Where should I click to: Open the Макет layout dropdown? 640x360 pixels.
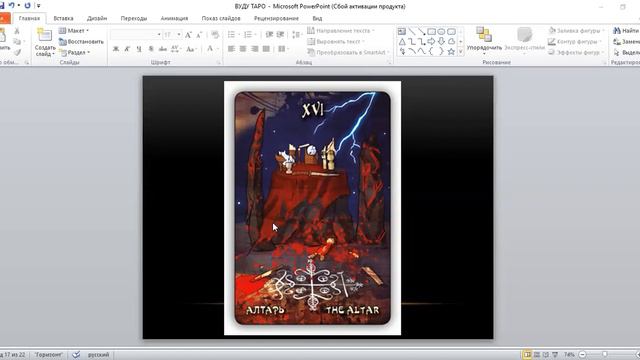click(74, 31)
